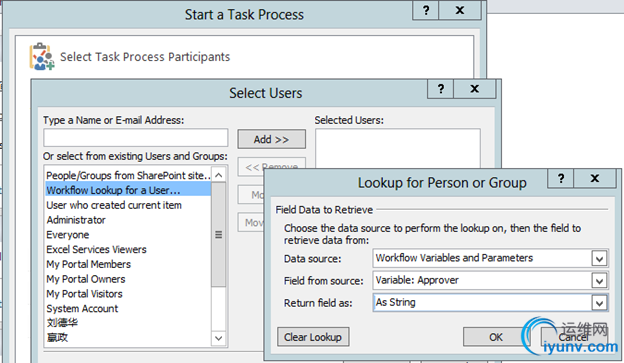
Task: Click the Name or E-mail Address field
Action: pos(136,138)
